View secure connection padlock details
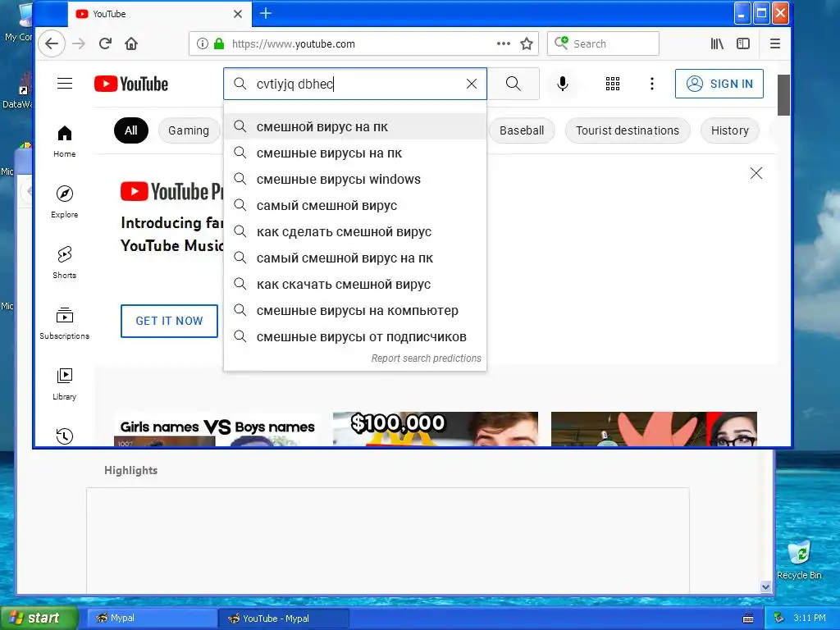 click(218, 44)
